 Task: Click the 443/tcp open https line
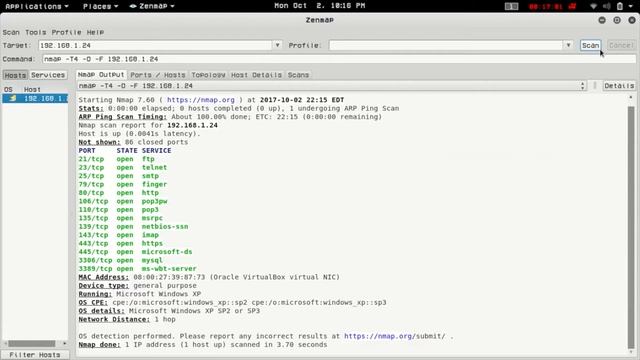[x=120, y=243]
